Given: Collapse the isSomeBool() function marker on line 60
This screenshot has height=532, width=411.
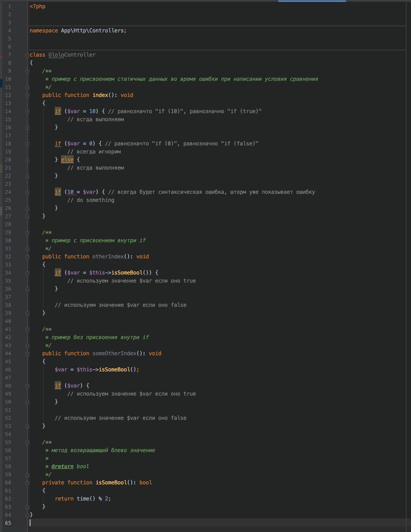Looking at the screenshot, I should (27, 483).
